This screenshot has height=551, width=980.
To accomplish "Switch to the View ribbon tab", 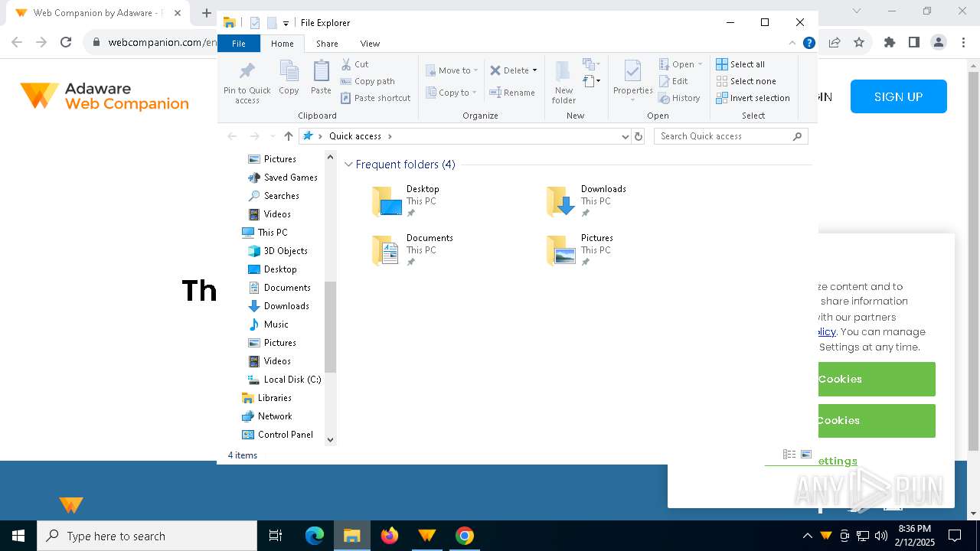I will tap(370, 44).
